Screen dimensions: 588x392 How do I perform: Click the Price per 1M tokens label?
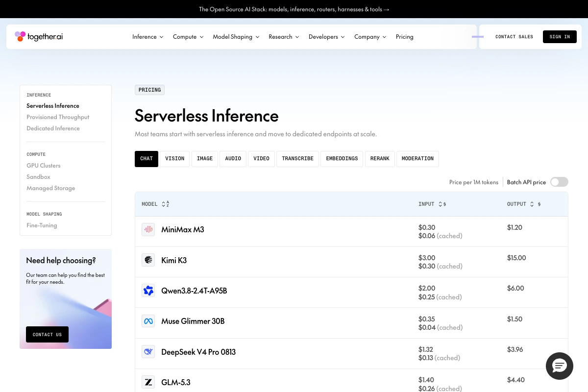click(474, 182)
